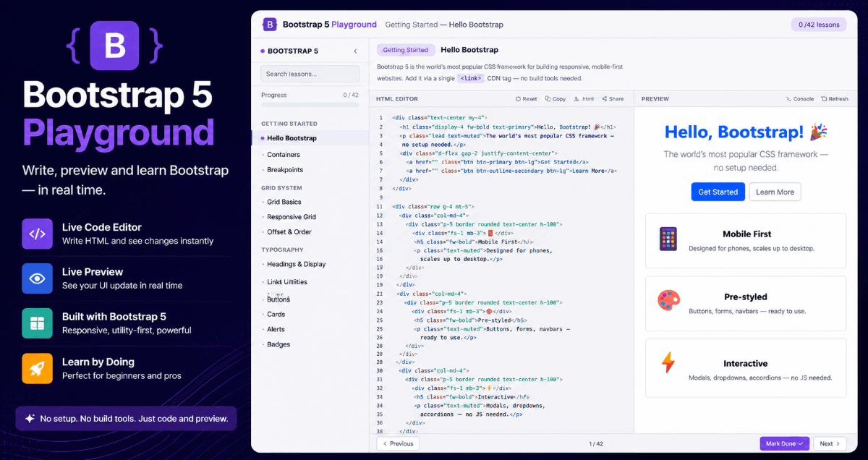The width and height of the screenshot is (868, 460).
Task: Click the HTML EDITOR panel label
Action: click(x=397, y=99)
